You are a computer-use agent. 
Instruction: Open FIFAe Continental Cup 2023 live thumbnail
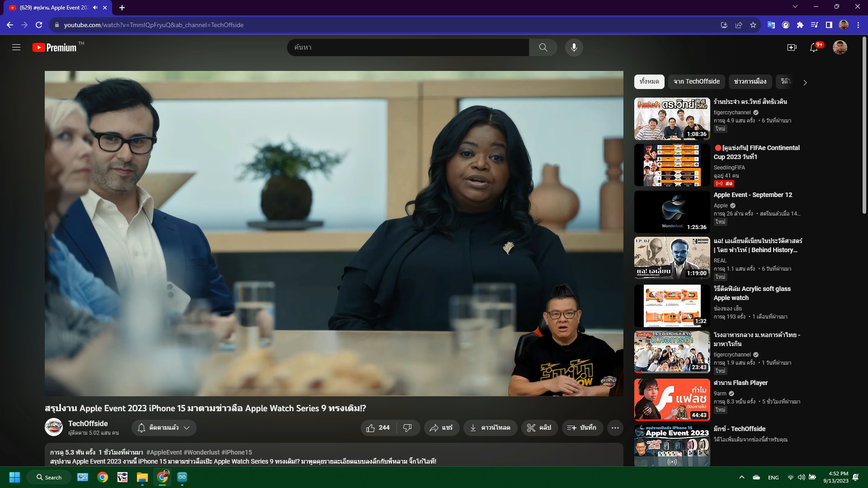(672, 165)
